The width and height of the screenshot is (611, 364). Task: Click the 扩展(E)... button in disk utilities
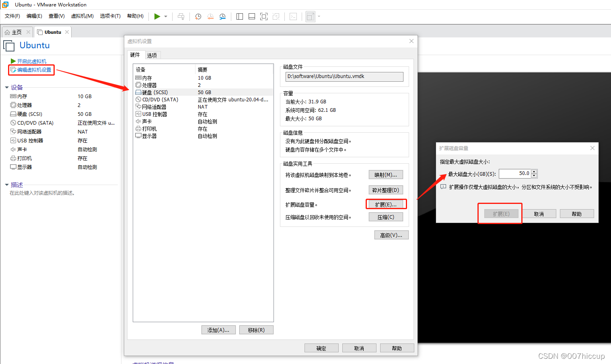click(x=386, y=204)
